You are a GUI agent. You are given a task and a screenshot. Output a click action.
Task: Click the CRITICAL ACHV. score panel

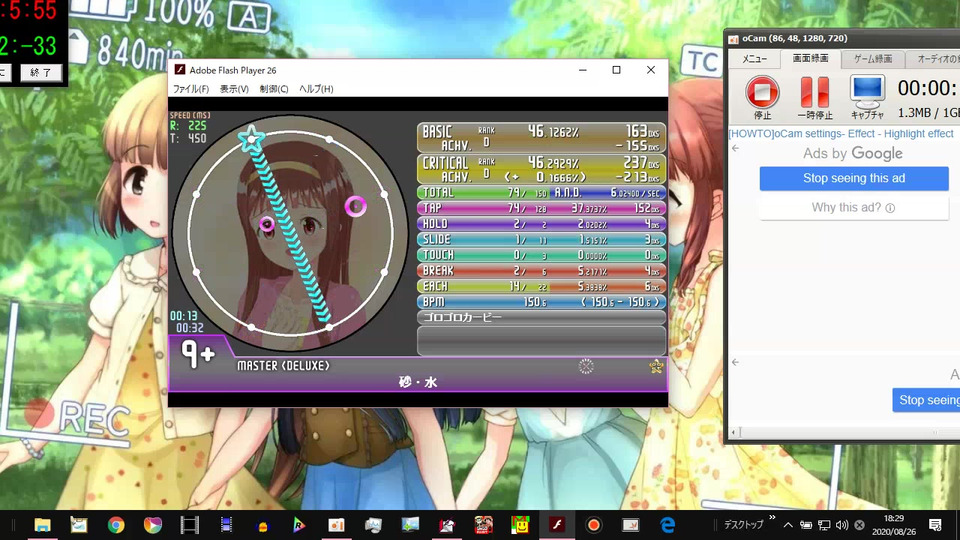[x=541, y=169]
